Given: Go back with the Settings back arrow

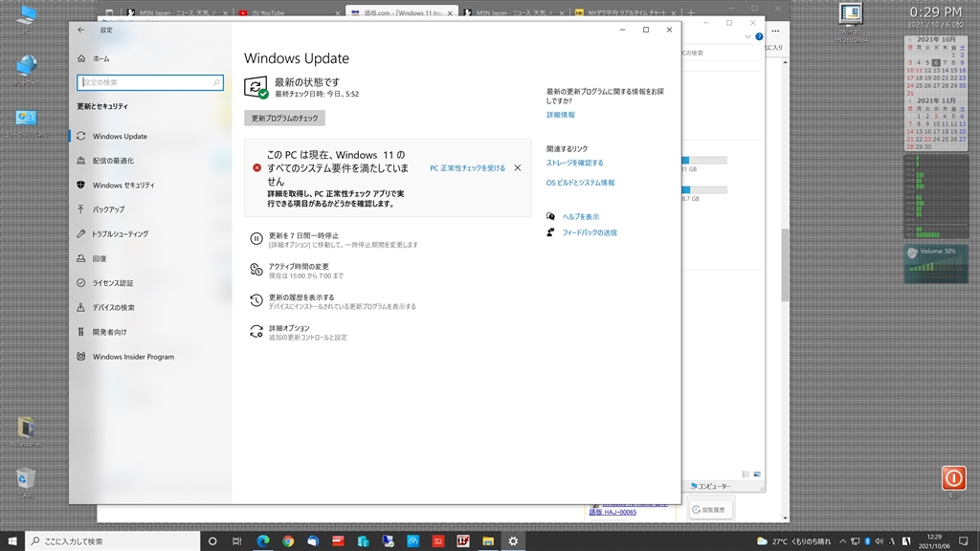Looking at the screenshot, I should click(81, 30).
